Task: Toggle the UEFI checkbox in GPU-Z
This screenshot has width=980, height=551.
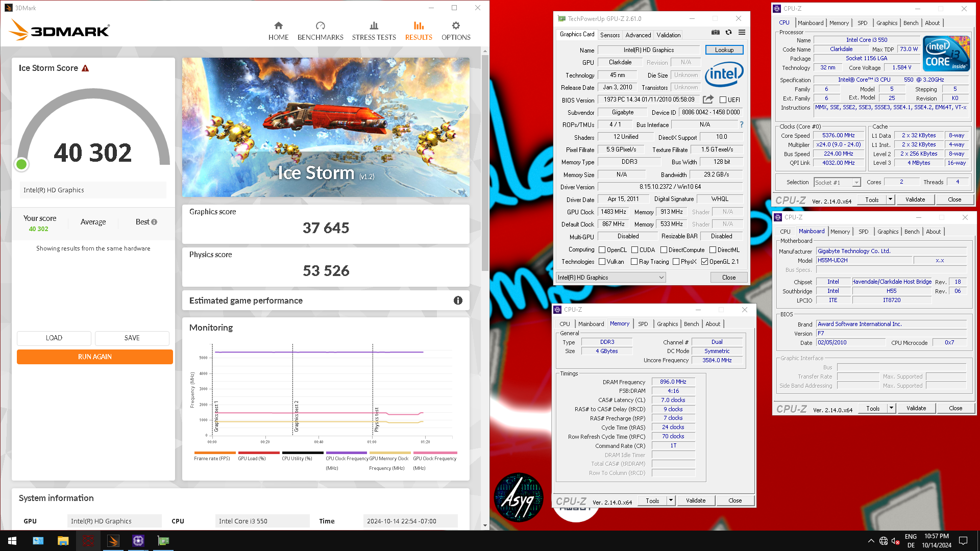Action: tap(723, 100)
